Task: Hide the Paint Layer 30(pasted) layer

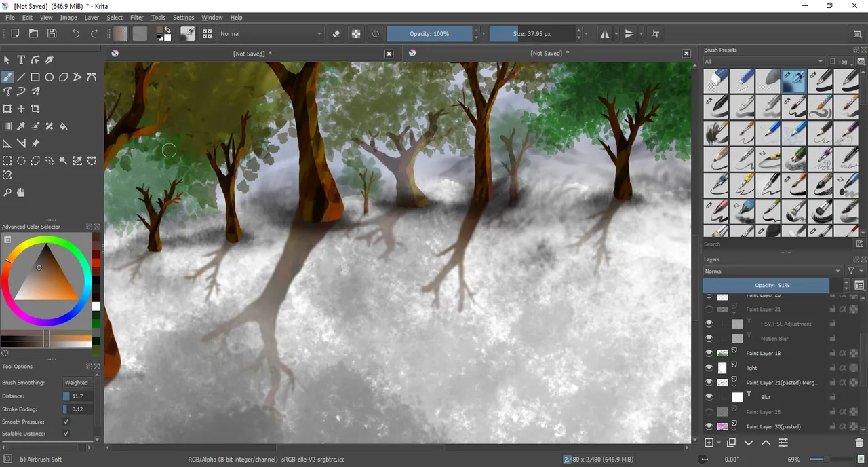Action: (x=709, y=426)
